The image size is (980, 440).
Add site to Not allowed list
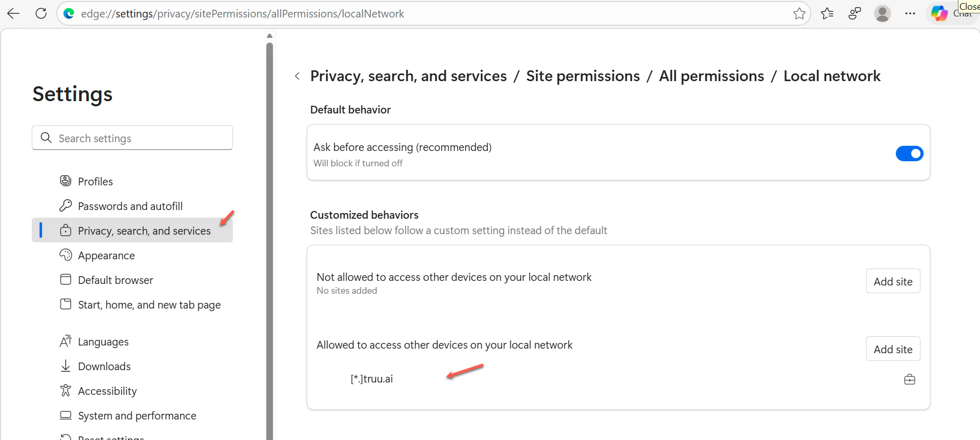pos(893,281)
